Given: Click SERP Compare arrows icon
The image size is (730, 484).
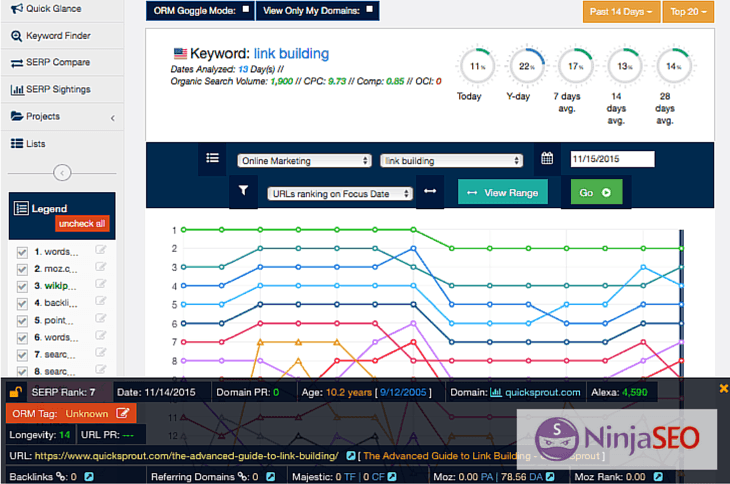Looking at the screenshot, I should click(x=17, y=63).
